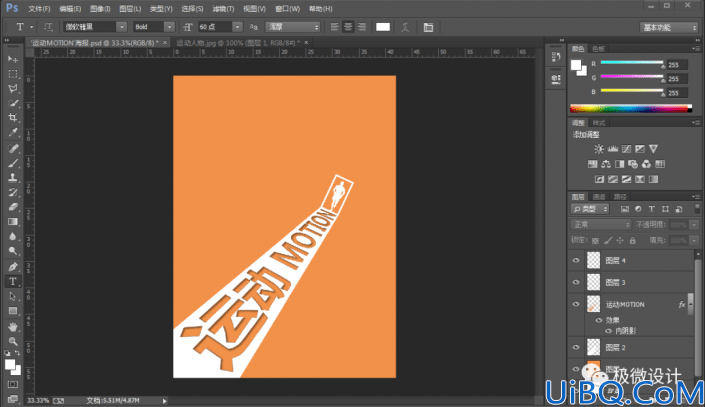Viewport: 705px width, 407px height.
Task: Hide the 运动MOTION layer
Action: (576, 304)
